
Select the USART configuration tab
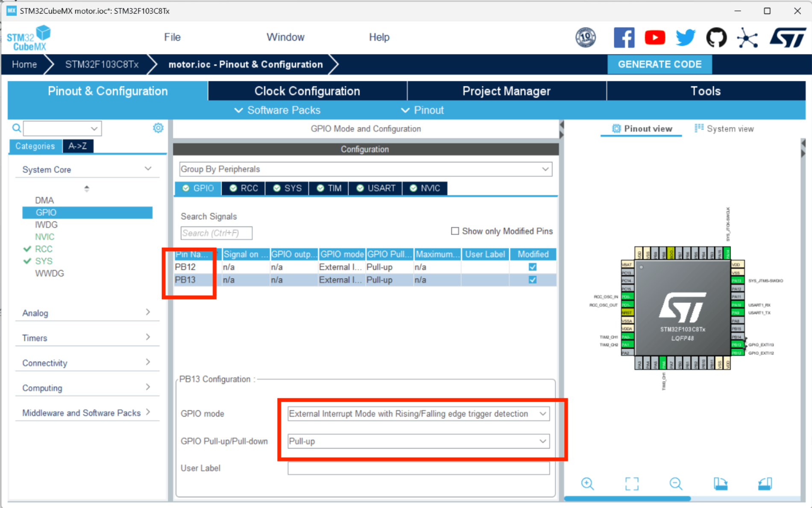point(375,188)
